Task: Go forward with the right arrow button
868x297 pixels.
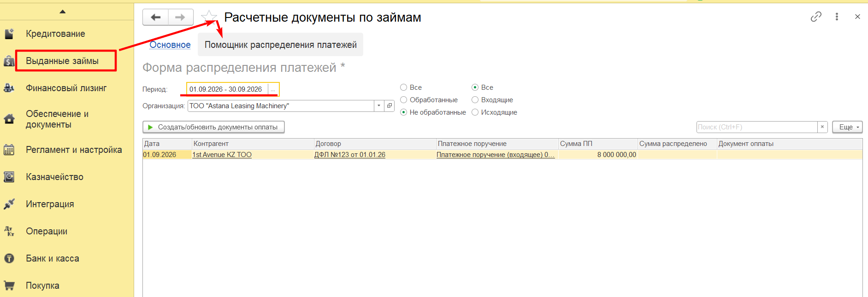Action: 181,17
